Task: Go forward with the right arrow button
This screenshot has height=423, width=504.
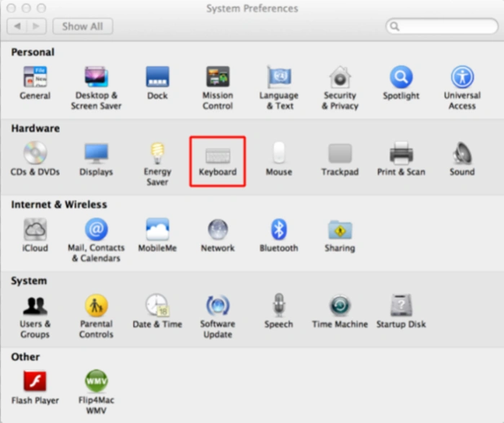Action: click(36, 27)
